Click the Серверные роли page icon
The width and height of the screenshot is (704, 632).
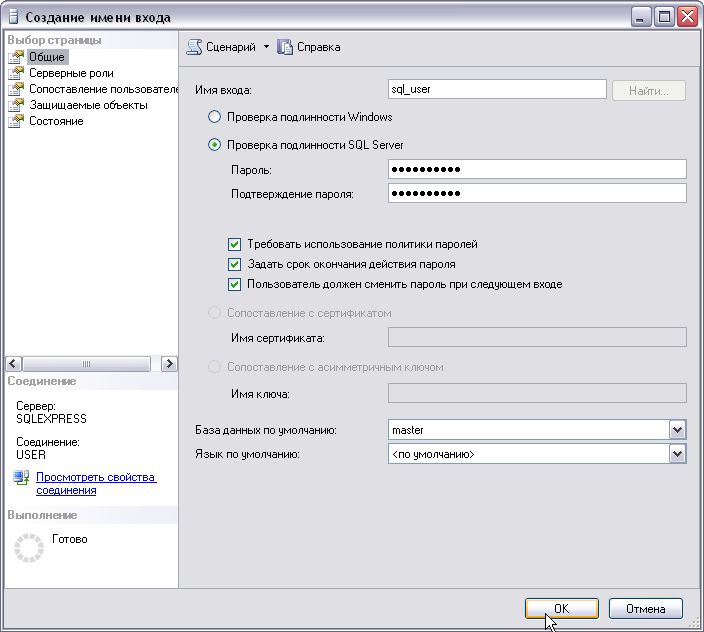(15, 73)
